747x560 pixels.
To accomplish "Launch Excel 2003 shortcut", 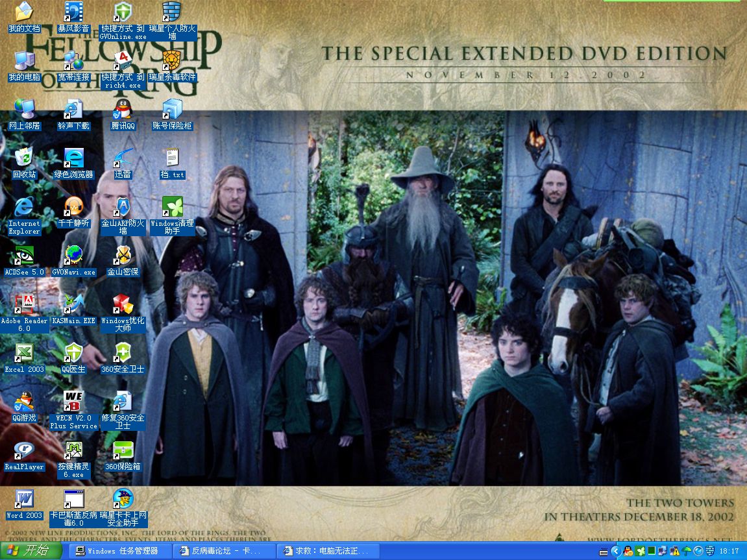I will [x=24, y=358].
